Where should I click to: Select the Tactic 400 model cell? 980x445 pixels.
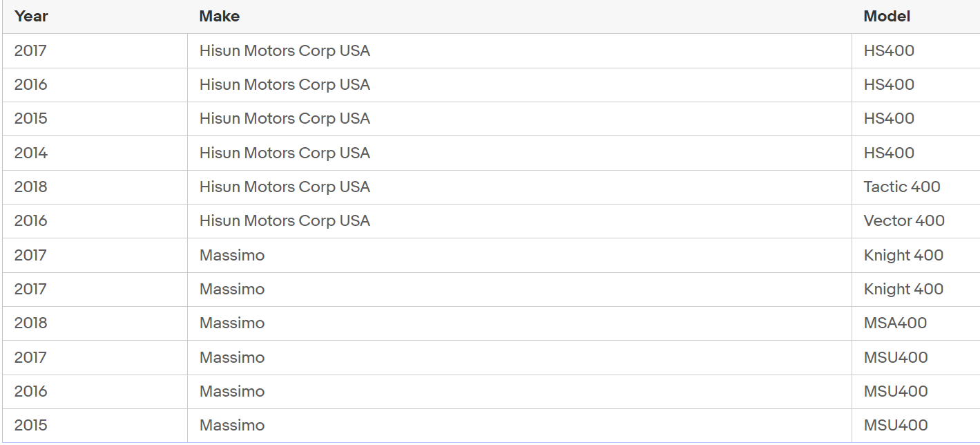pyautogui.click(x=902, y=187)
